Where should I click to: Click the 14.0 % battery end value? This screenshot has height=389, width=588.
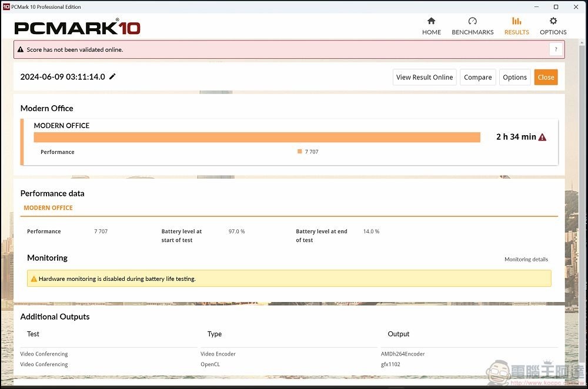[x=371, y=232]
